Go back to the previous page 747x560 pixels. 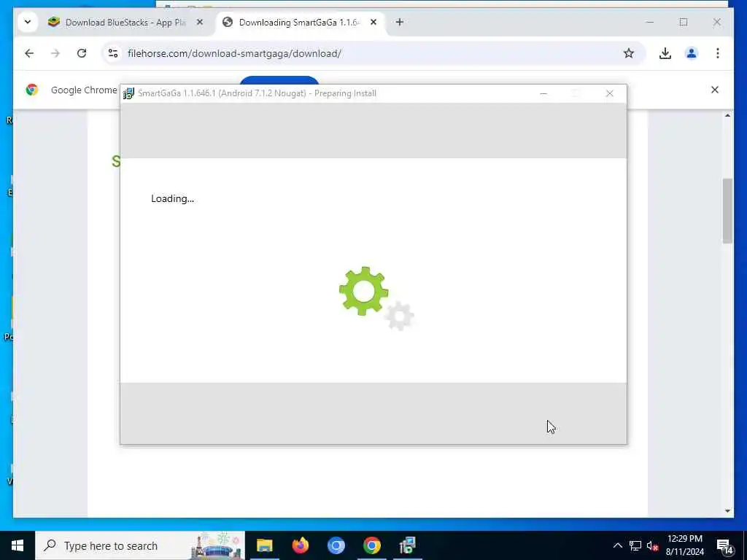pos(29,53)
